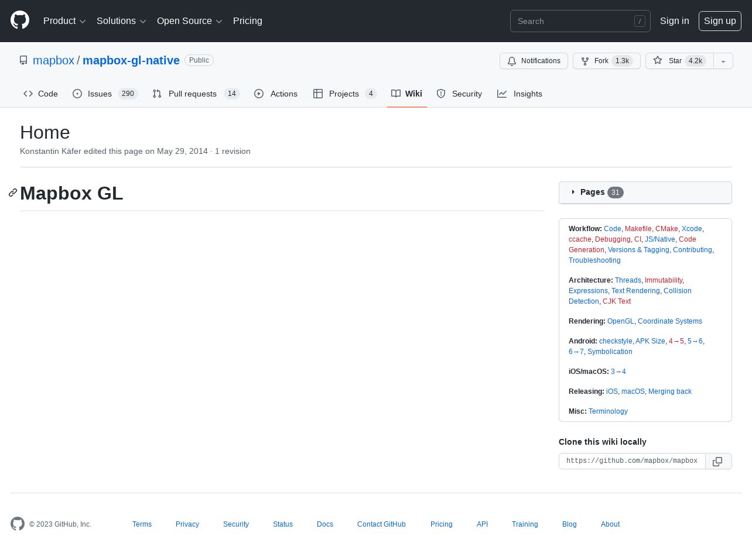Click the repository icon beside mapbox
The image size is (752, 560).
(23, 60)
